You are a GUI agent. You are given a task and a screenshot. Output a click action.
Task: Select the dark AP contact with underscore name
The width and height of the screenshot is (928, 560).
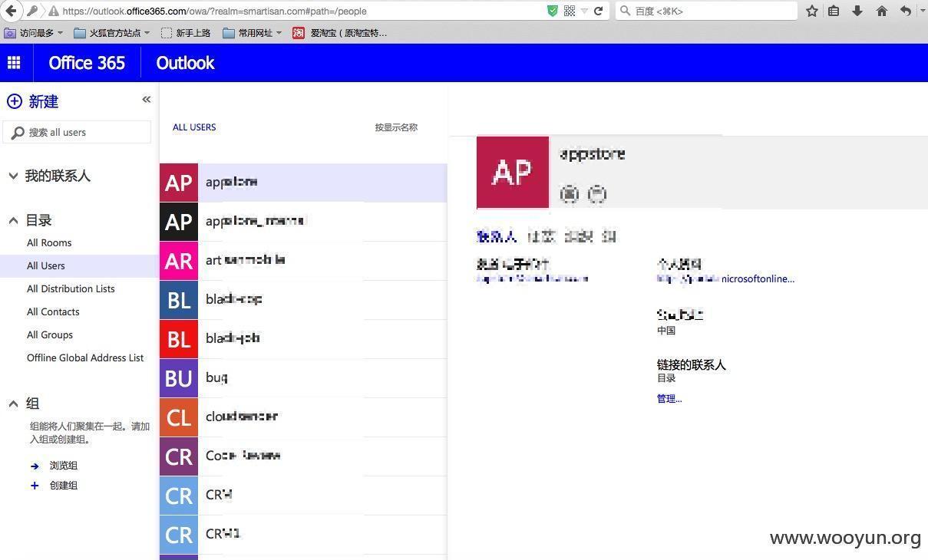click(x=303, y=222)
